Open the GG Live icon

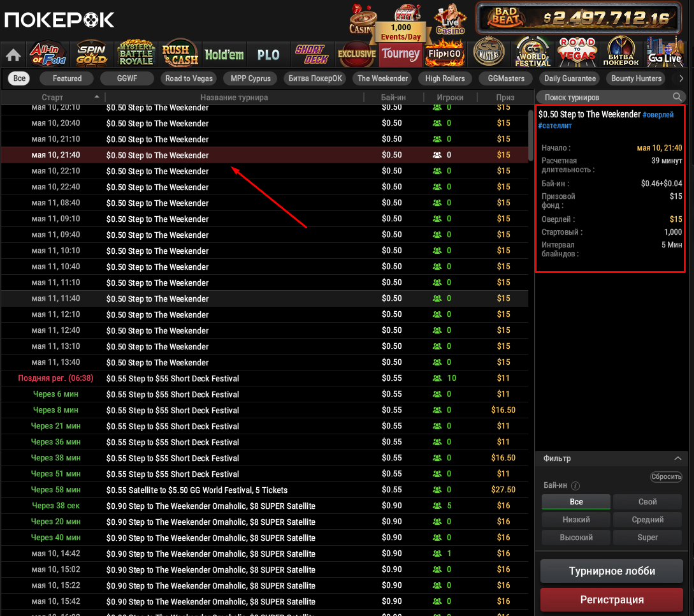(665, 52)
